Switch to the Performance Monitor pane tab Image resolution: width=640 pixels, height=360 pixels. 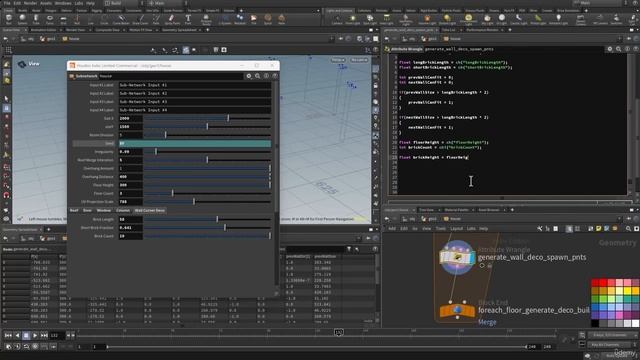[x=482, y=30]
